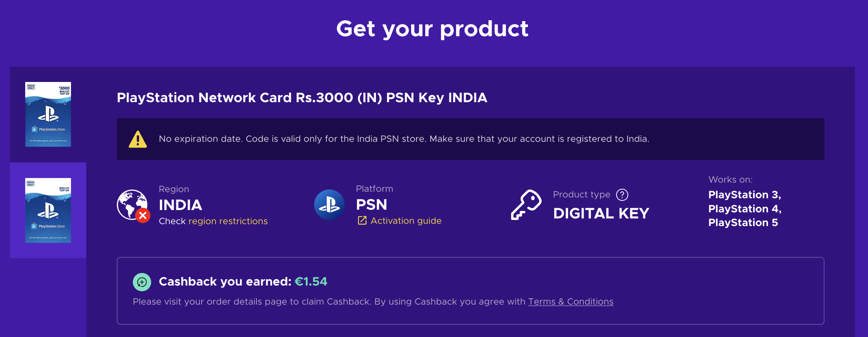The image size is (868, 337).
Task: Select the second highlighted PSN card thumbnail
Action: [x=48, y=210]
